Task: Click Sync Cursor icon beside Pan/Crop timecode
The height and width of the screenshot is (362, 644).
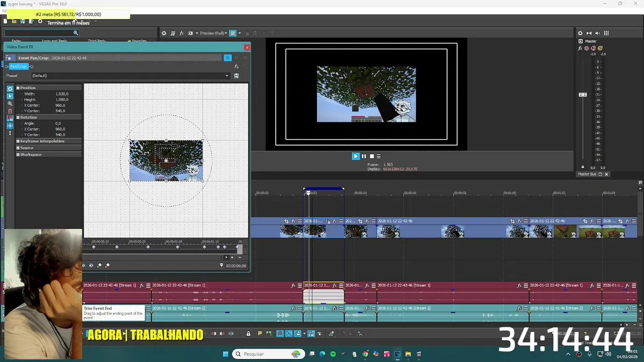Action: [x=221, y=265]
